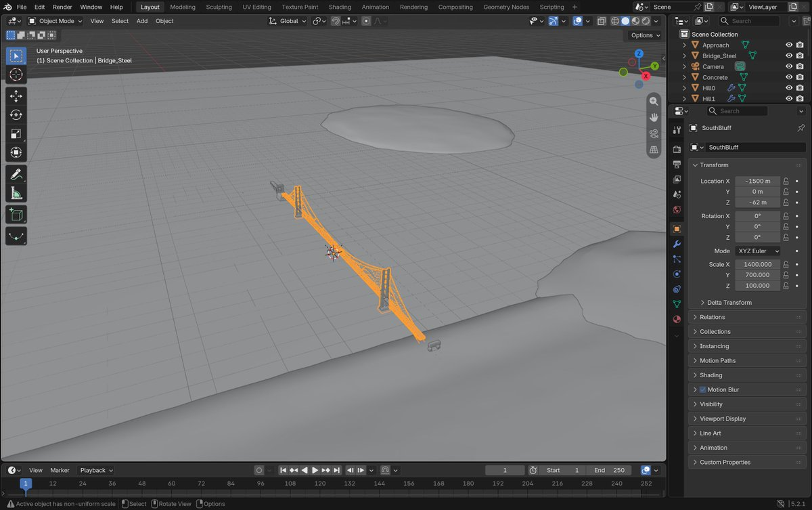This screenshot has height=510, width=812.
Task: Jump to the timeline end frame
Action: point(336,470)
